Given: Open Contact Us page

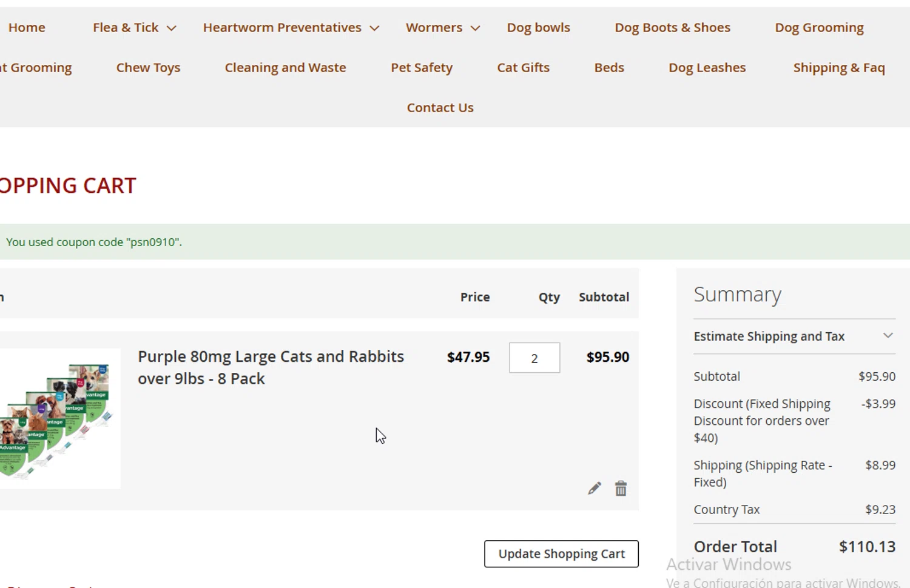Looking at the screenshot, I should click(x=440, y=107).
